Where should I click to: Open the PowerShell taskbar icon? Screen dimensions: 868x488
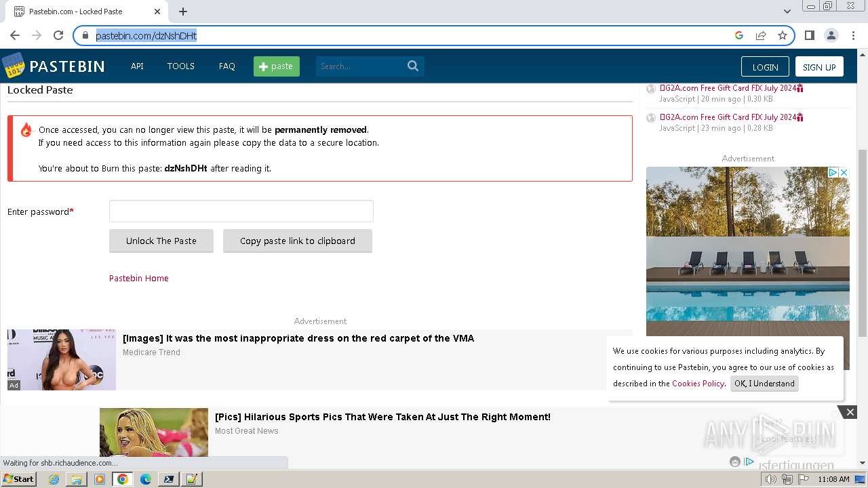tap(168, 479)
